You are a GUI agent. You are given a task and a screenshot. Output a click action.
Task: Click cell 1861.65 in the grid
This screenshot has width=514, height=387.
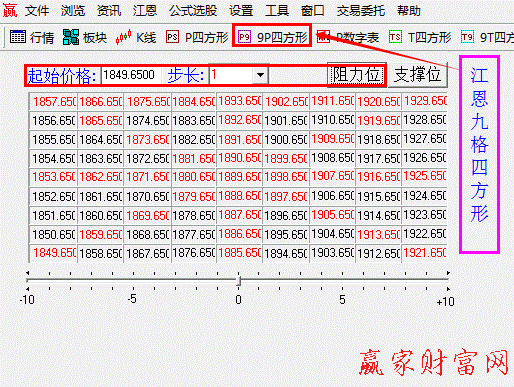[100, 197]
